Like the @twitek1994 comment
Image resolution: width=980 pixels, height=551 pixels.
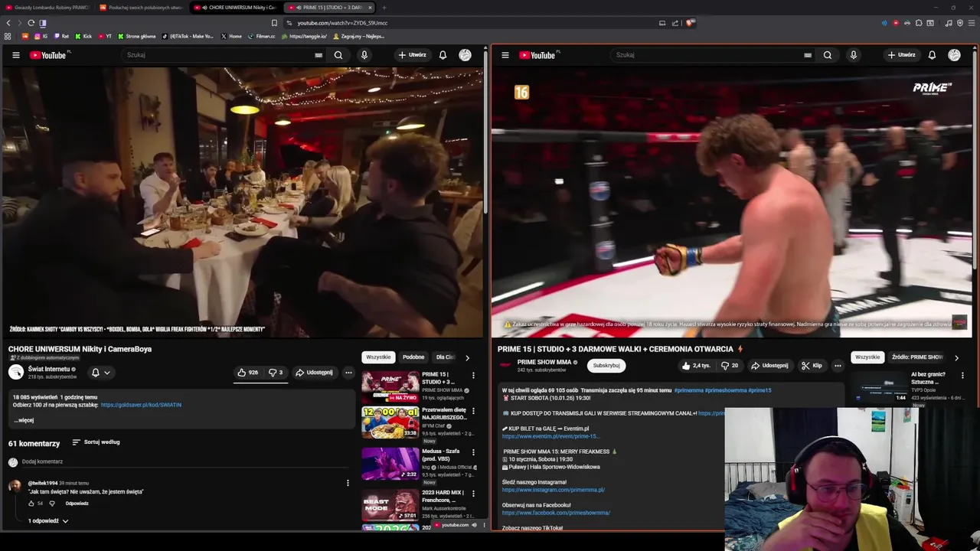pyautogui.click(x=31, y=504)
